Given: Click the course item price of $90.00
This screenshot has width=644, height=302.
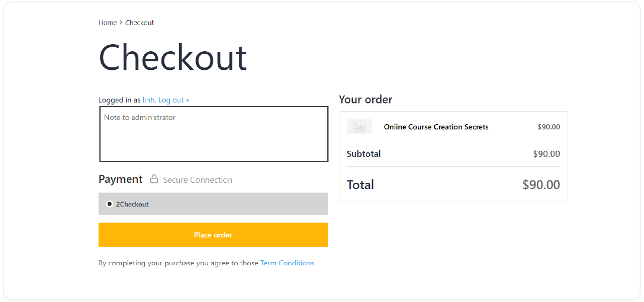Looking at the screenshot, I should (548, 127).
